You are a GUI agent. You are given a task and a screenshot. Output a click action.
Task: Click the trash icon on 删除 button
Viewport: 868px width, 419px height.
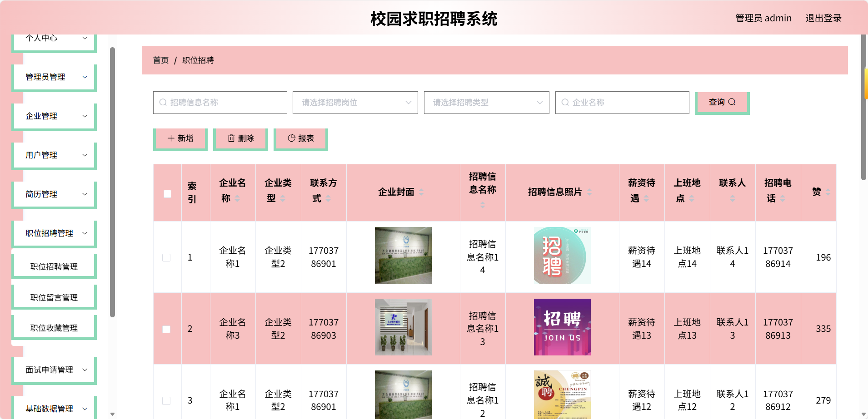231,138
